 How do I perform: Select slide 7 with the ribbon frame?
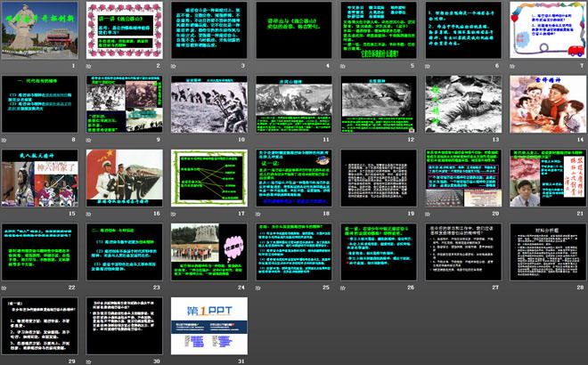(548, 30)
